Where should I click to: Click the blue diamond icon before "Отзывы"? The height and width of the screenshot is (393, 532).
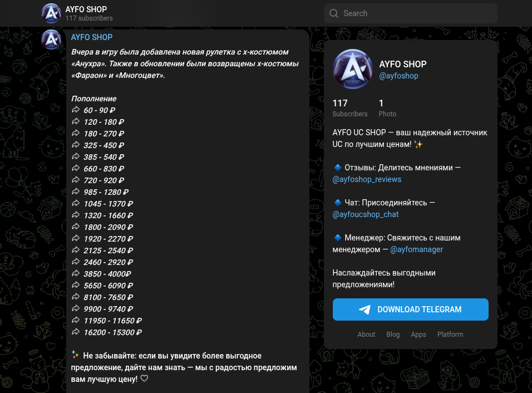pos(337,167)
